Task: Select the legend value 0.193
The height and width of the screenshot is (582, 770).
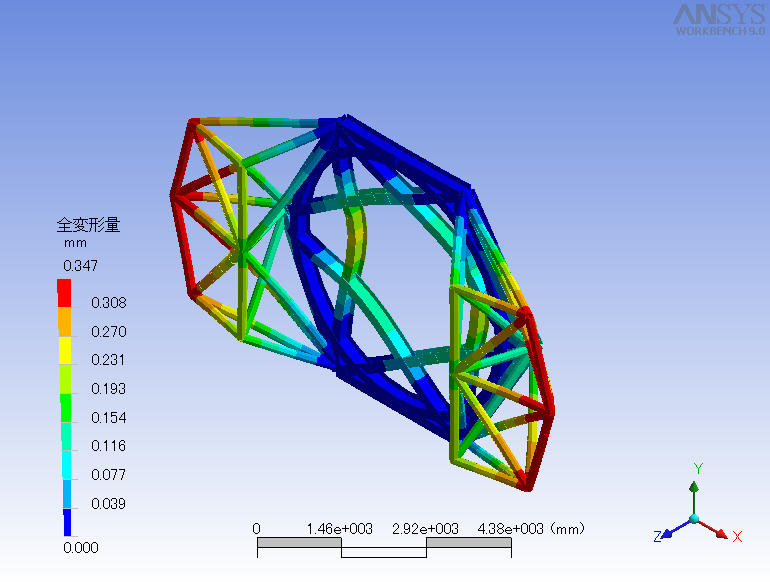Action: (x=109, y=389)
